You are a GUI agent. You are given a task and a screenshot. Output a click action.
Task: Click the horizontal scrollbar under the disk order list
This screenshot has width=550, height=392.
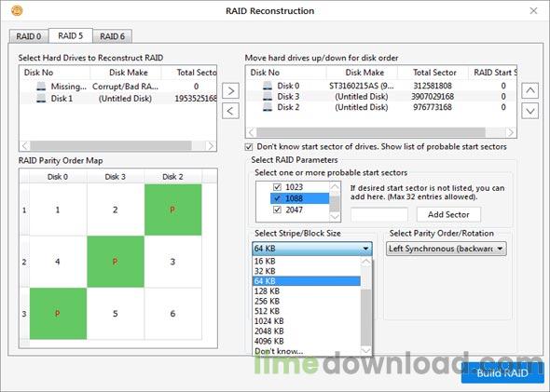click(380, 132)
